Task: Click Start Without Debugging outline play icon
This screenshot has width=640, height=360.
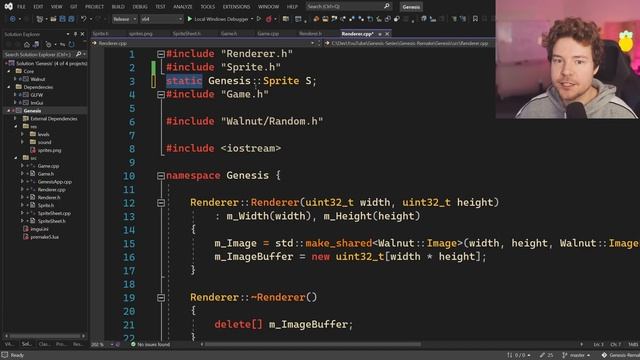Action: pos(259,19)
